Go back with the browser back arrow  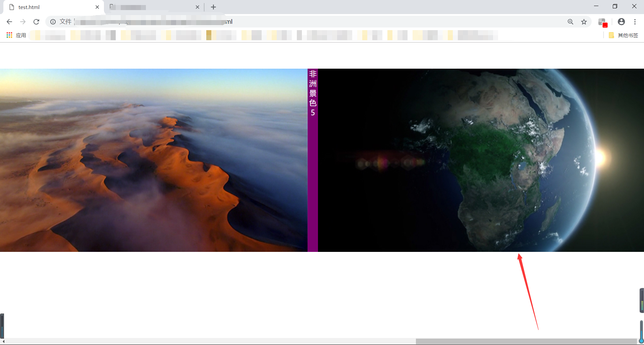(9, 22)
